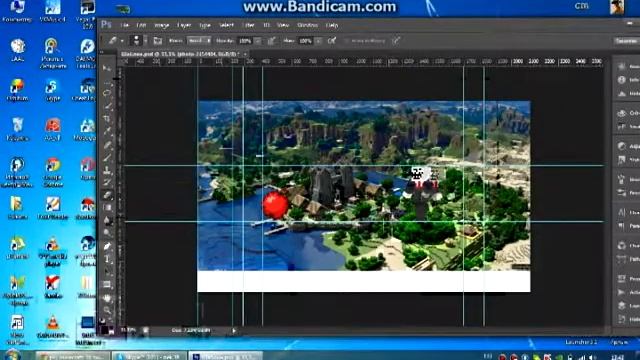Image resolution: width=640 pixels, height=360 pixels.
Task: Select the Zoom tool in the toolbox
Action: click(x=107, y=311)
